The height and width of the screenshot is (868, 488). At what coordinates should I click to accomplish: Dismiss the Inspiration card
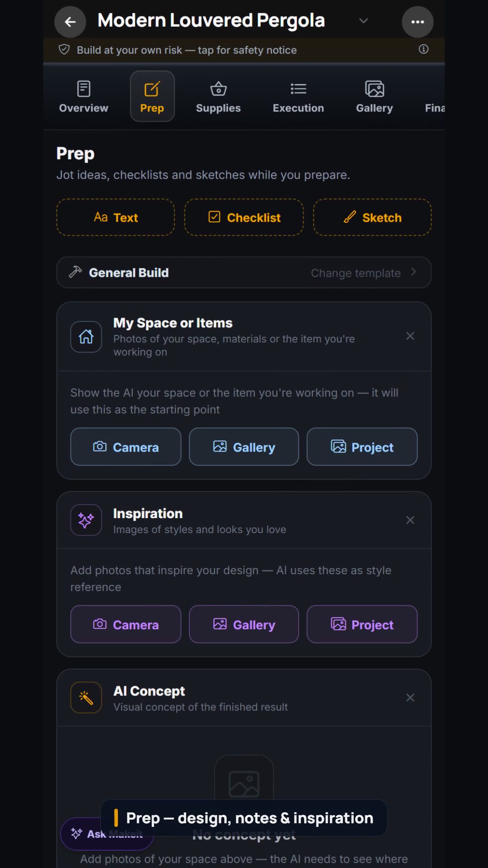[410, 520]
